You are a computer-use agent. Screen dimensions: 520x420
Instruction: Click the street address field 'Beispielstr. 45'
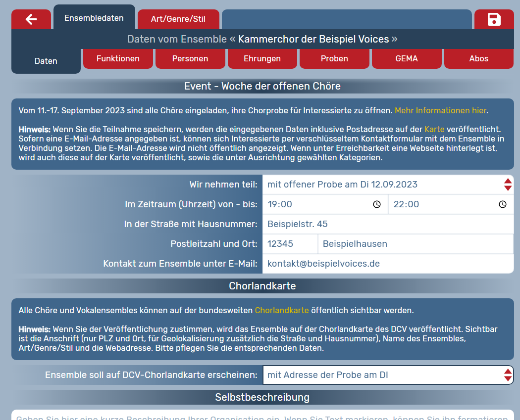click(388, 224)
